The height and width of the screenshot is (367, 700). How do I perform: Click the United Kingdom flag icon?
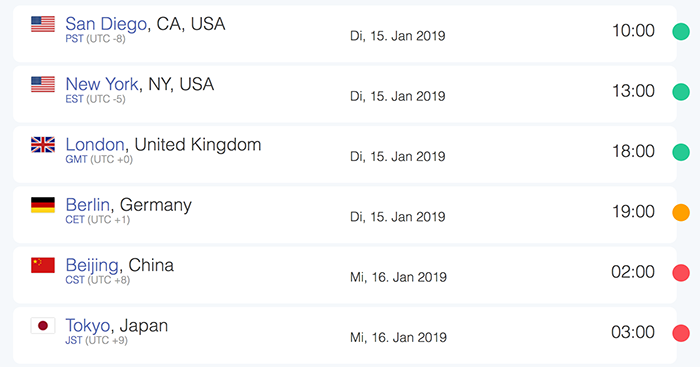tap(43, 145)
